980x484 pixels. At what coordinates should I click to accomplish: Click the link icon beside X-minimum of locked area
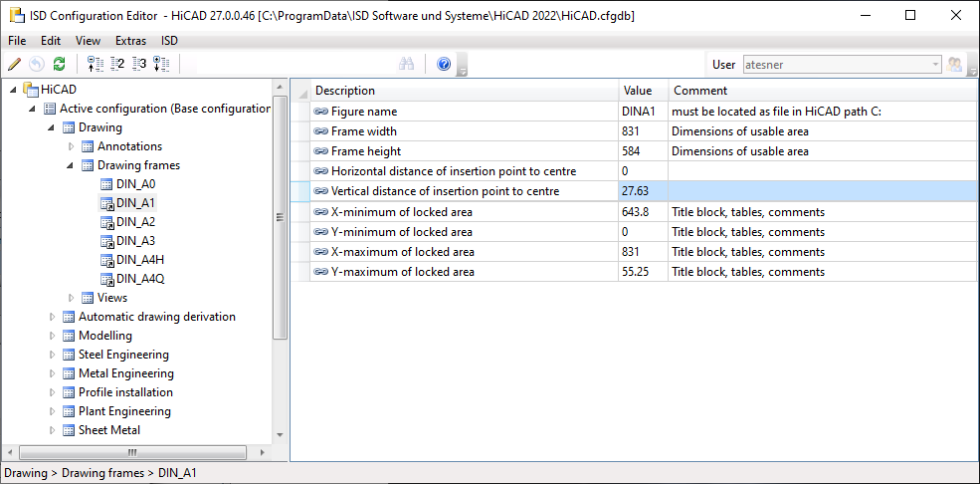321,212
